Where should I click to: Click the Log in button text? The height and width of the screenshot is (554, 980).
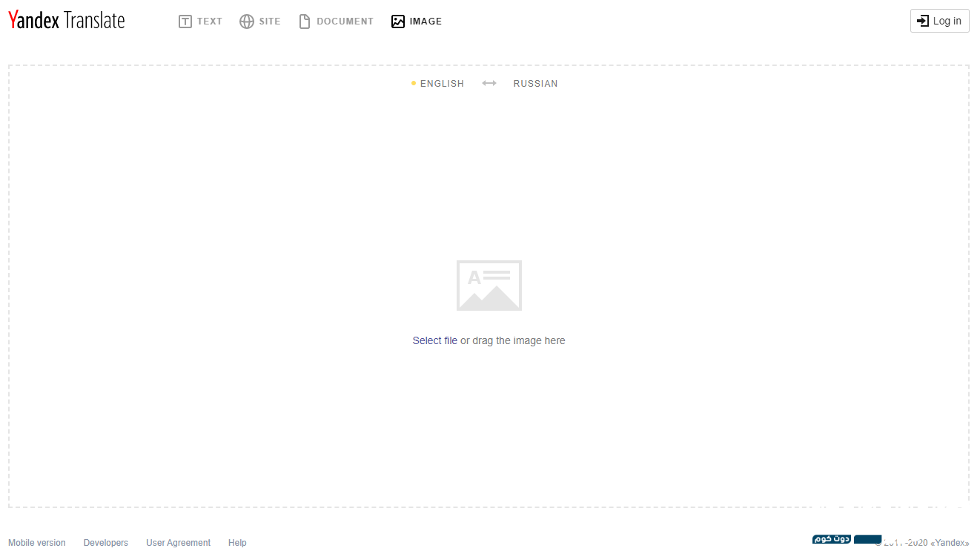tap(947, 21)
